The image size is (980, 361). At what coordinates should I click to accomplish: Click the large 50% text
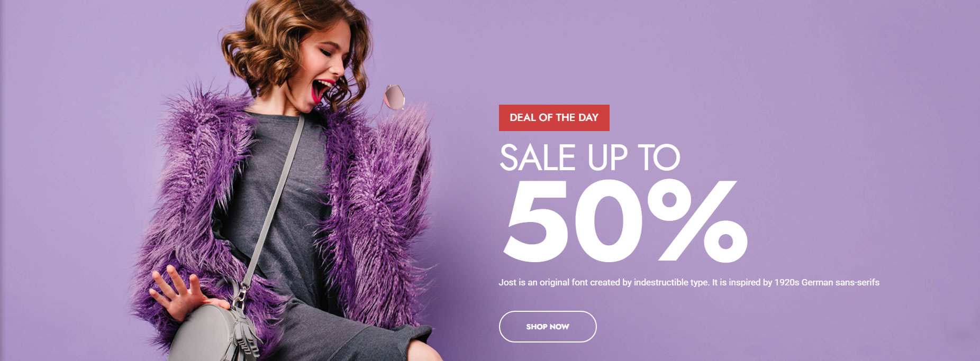pyautogui.click(x=625, y=221)
